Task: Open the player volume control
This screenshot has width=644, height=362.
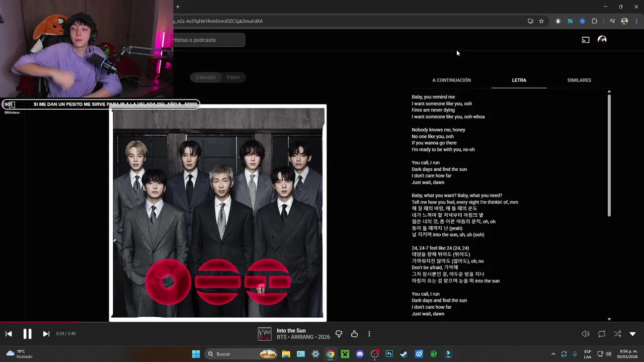Action: click(x=586, y=334)
